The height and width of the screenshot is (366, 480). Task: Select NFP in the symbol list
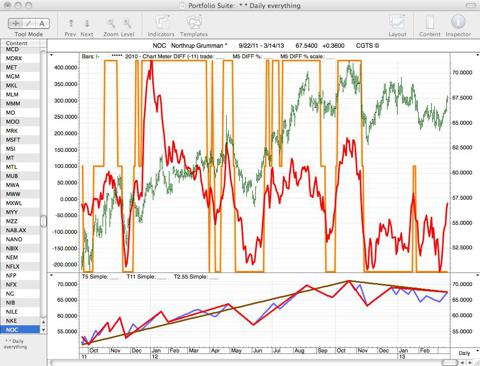pos(20,275)
